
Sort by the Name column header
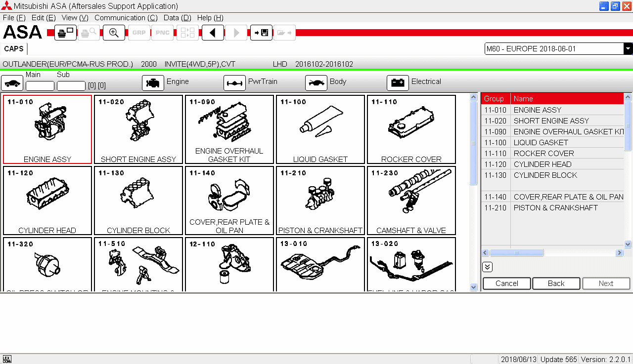click(567, 99)
